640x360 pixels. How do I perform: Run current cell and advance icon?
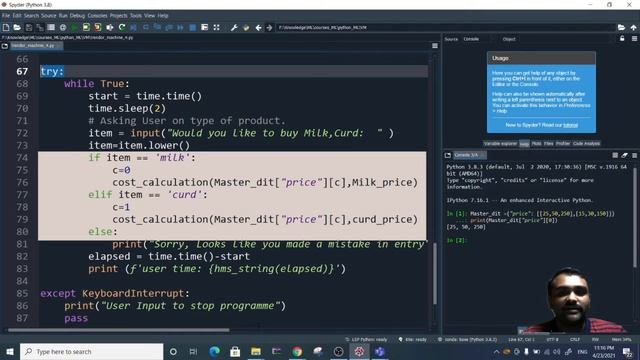click(98, 27)
